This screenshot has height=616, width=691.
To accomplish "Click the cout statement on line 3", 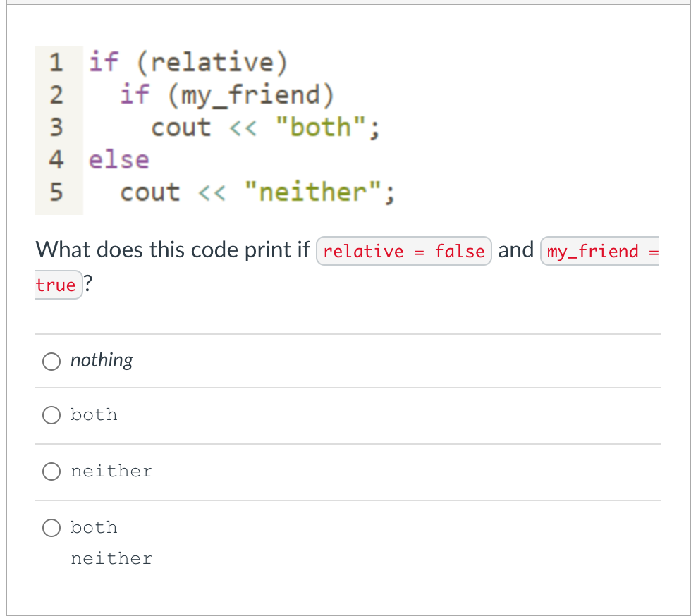I will pos(181,128).
